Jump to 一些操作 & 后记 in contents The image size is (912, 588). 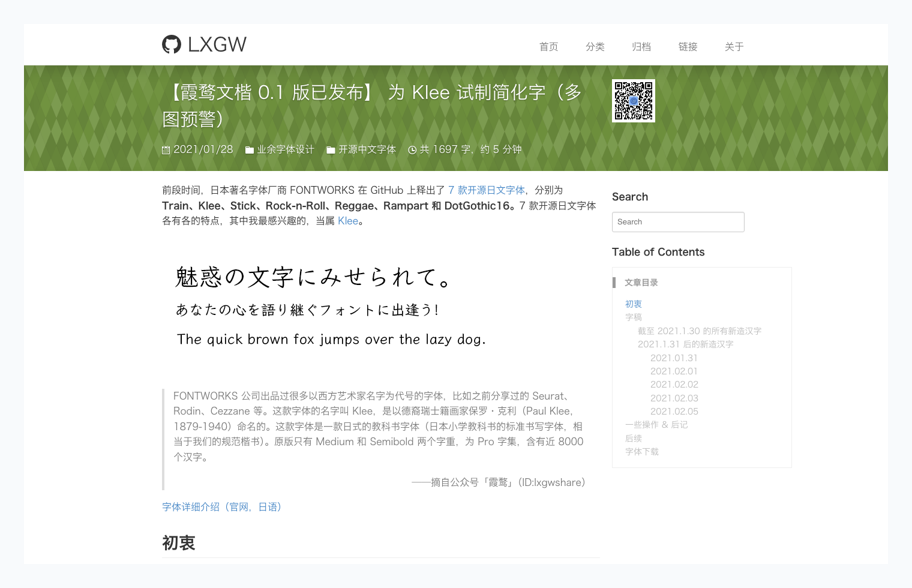[656, 425]
